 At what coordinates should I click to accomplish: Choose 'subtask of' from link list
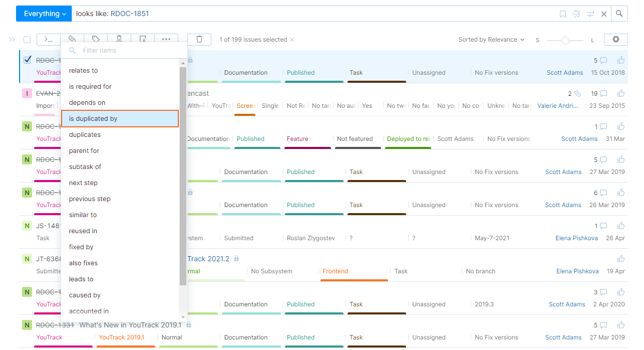click(85, 167)
